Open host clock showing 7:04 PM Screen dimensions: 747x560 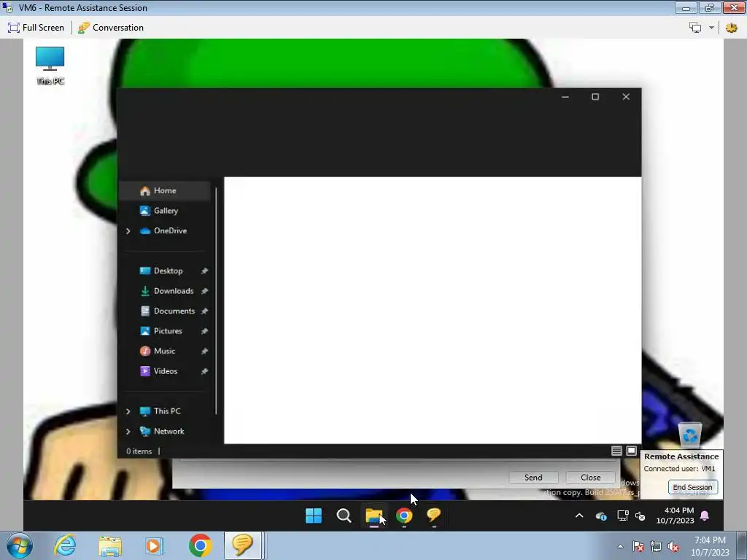[x=711, y=546]
